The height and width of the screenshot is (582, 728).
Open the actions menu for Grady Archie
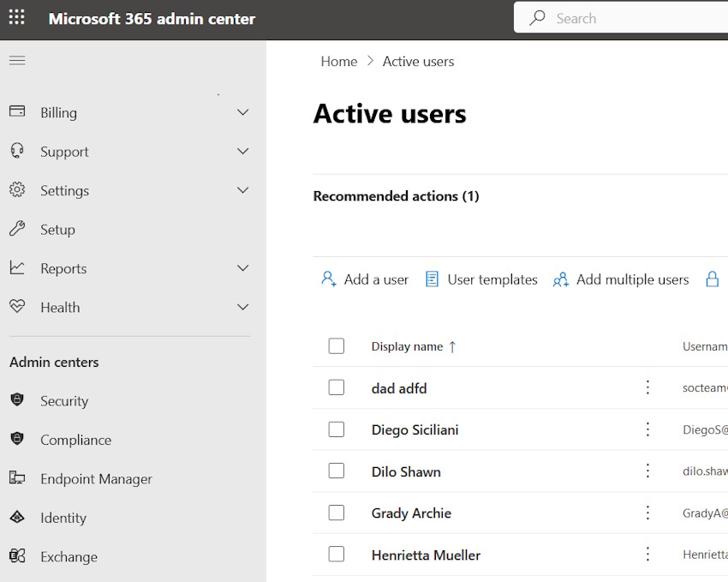(647, 513)
